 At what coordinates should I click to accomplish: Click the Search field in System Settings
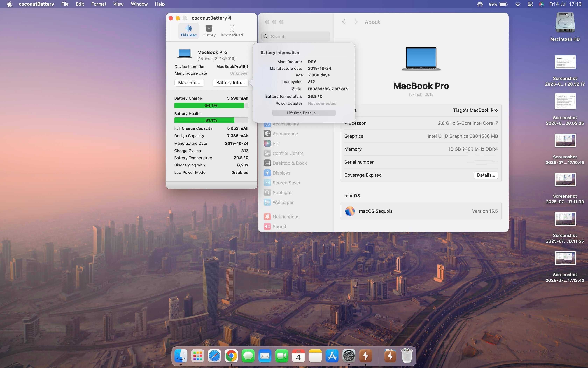click(x=296, y=36)
